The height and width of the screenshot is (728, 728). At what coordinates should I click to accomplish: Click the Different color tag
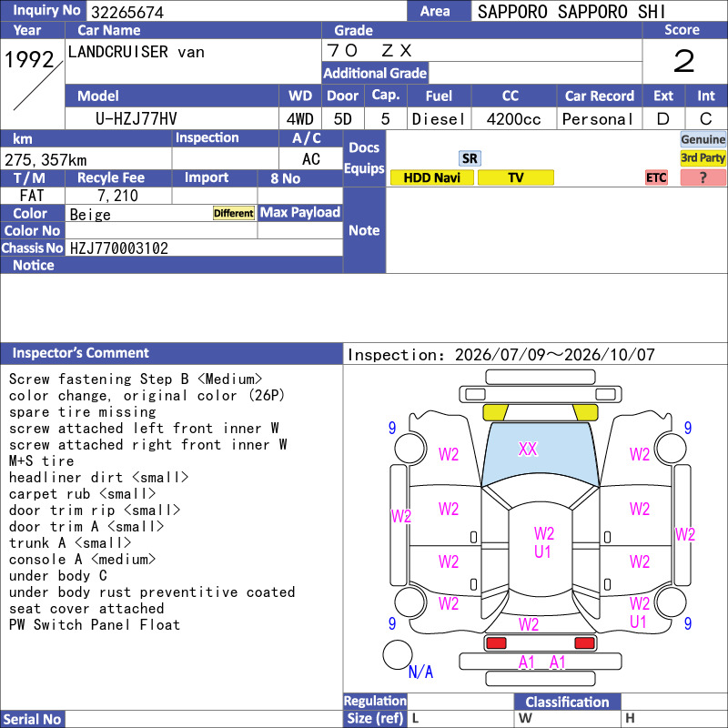pos(234,213)
